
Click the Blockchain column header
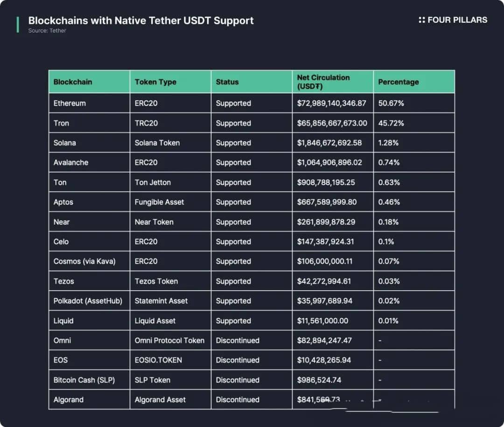click(73, 82)
